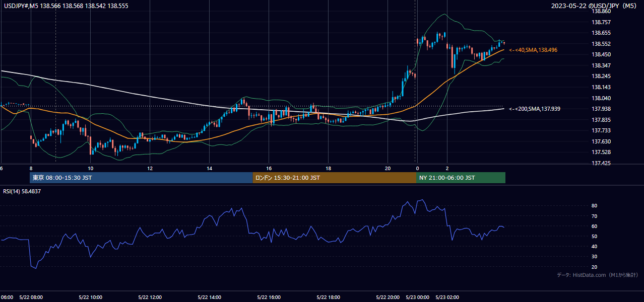
Task: Click RSI scale value 50
Action: pyautogui.click(x=595, y=236)
